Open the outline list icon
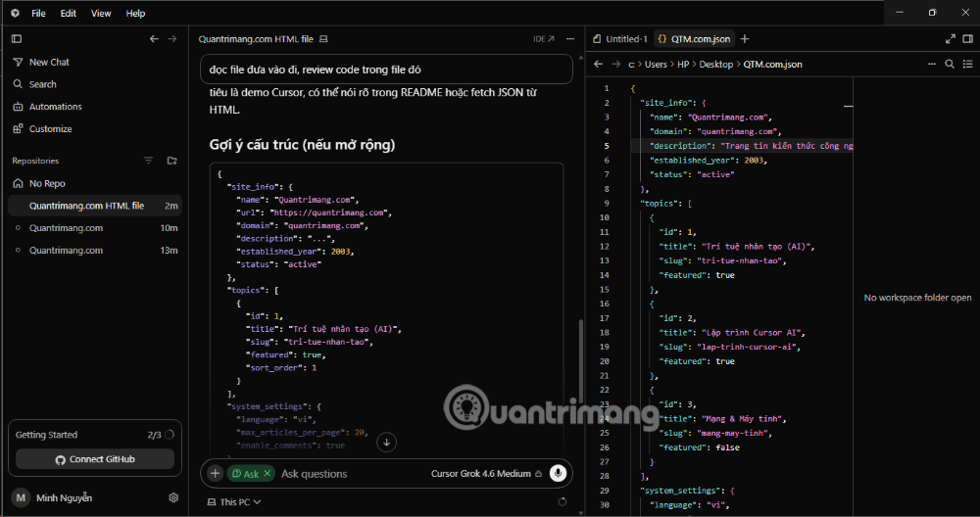 click(967, 64)
